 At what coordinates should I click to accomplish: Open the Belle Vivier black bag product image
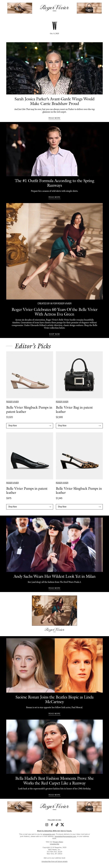coord(79,375)
